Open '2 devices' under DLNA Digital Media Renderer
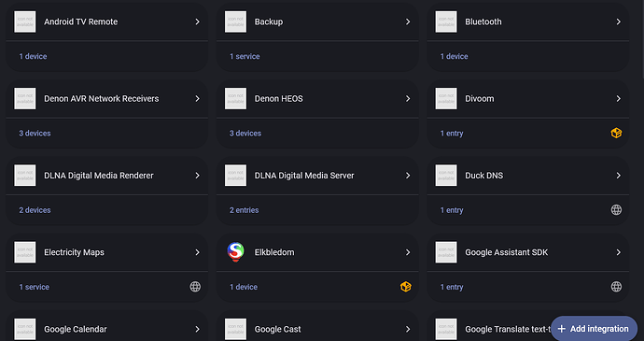Viewport: 644px width, 341px height. coord(35,210)
